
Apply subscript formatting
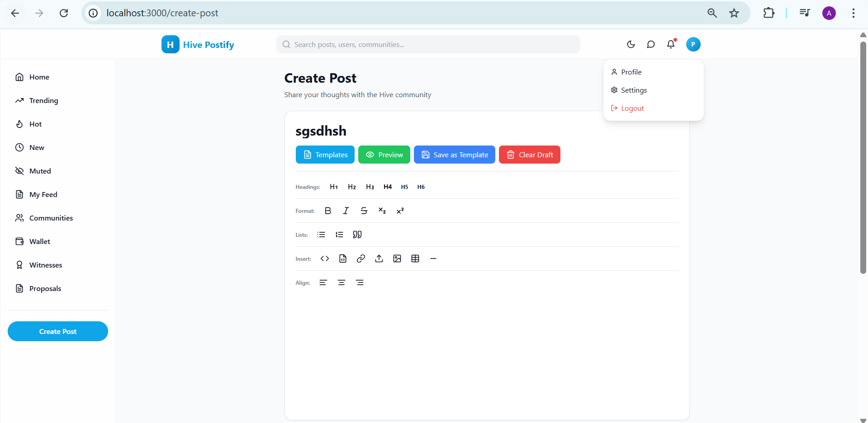[382, 211]
